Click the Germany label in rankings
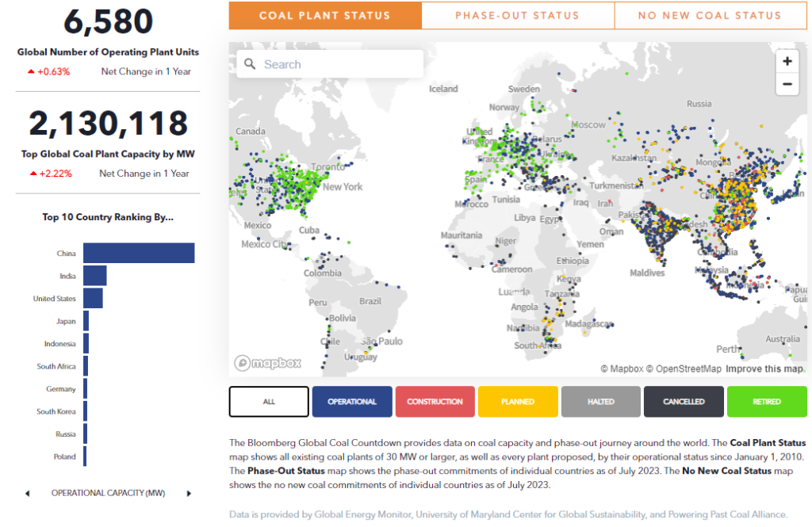This screenshot has height=527, width=812. [60, 389]
